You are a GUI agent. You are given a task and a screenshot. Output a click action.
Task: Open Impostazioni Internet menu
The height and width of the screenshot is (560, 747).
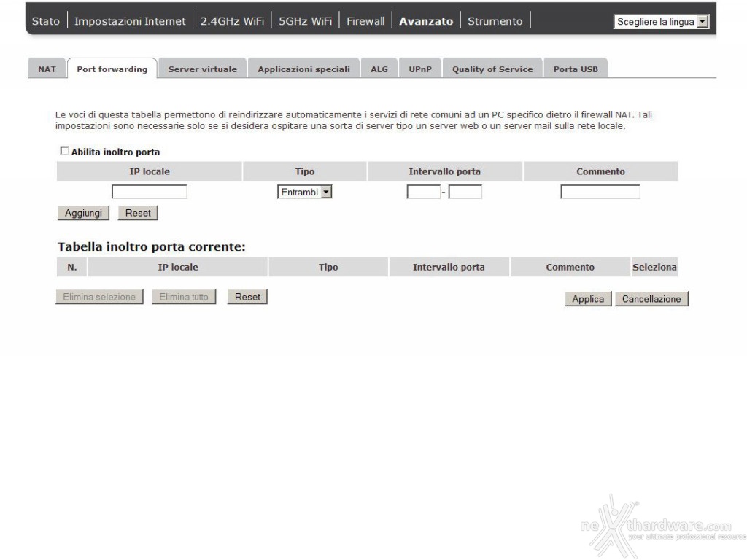[130, 21]
